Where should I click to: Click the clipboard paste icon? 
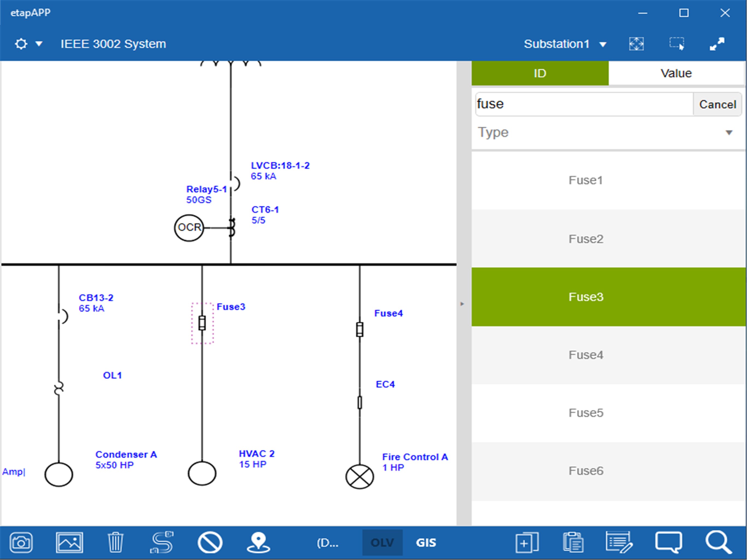tap(573, 543)
